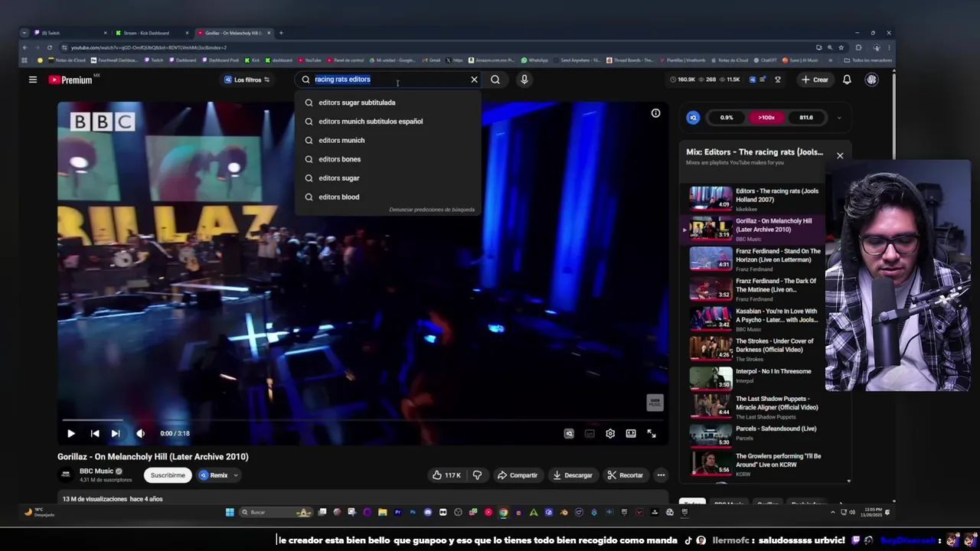Open a new browser tab
Viewport: 980px width, 551px height.
coord(281,33)
